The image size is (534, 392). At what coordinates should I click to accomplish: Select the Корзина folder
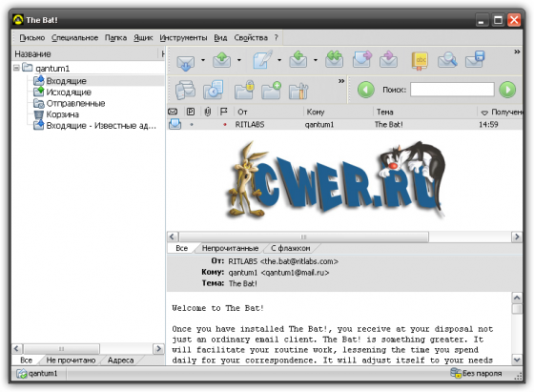[62, 114]
